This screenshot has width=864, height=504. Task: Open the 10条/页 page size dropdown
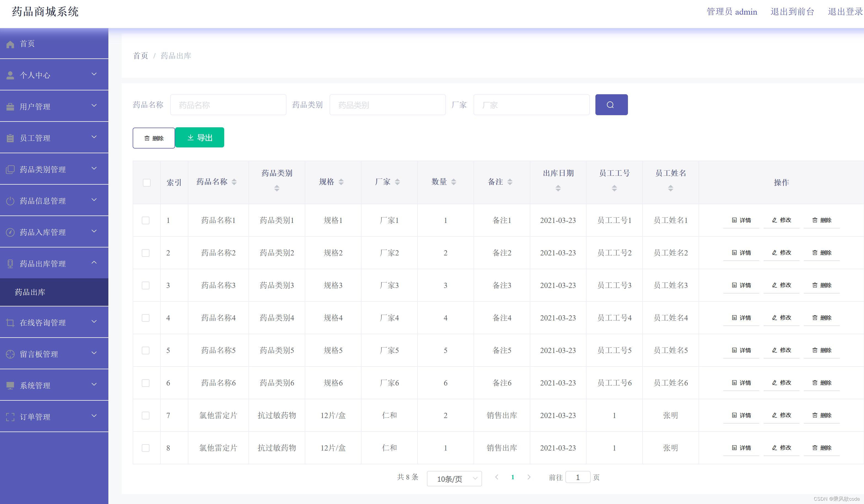pyautogui.click(x=454, y=479)
